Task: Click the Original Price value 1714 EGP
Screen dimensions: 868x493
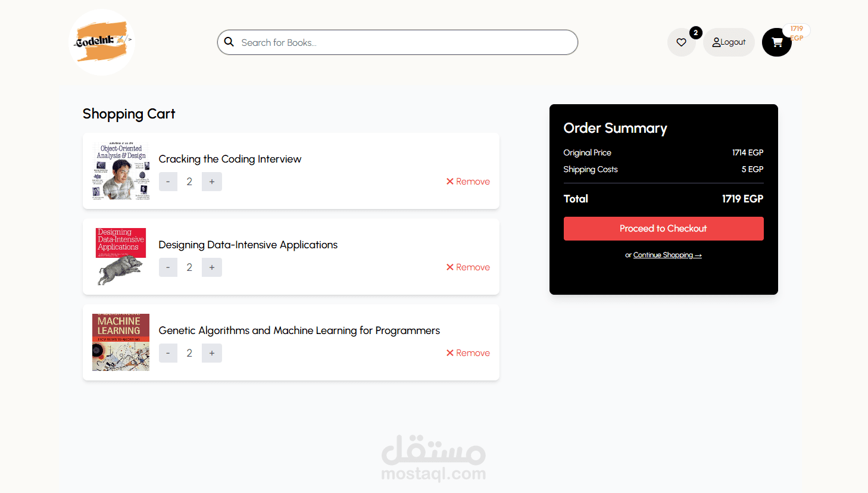Action: (x=748, y=152)
